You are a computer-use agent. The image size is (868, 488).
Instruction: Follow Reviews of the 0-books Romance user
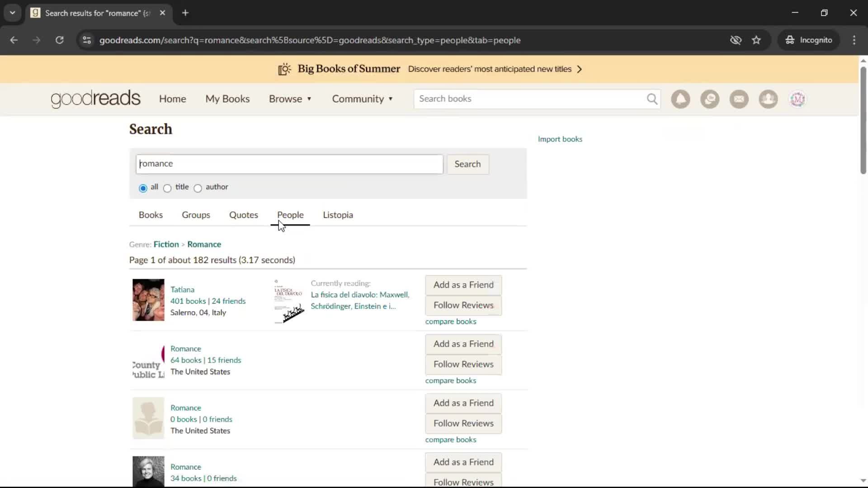(463, 424)
